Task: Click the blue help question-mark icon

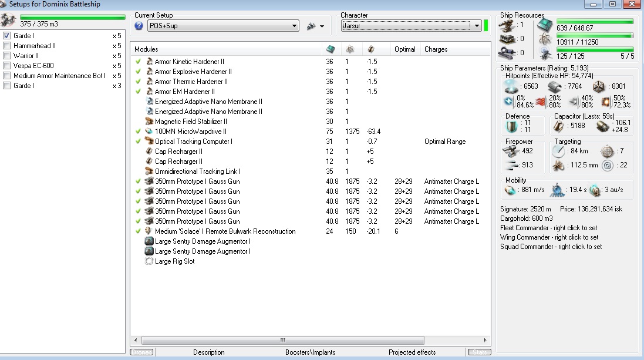Action: tap(139, 26)
